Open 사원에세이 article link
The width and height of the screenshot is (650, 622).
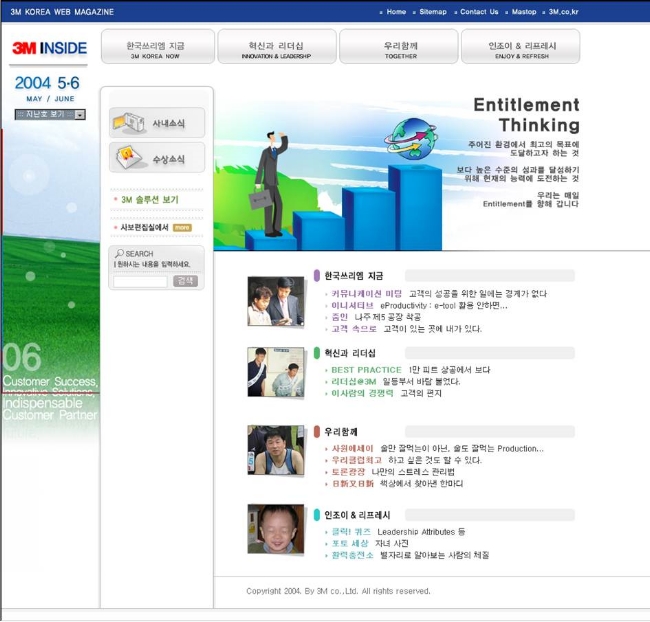click(x=437, y=448)
